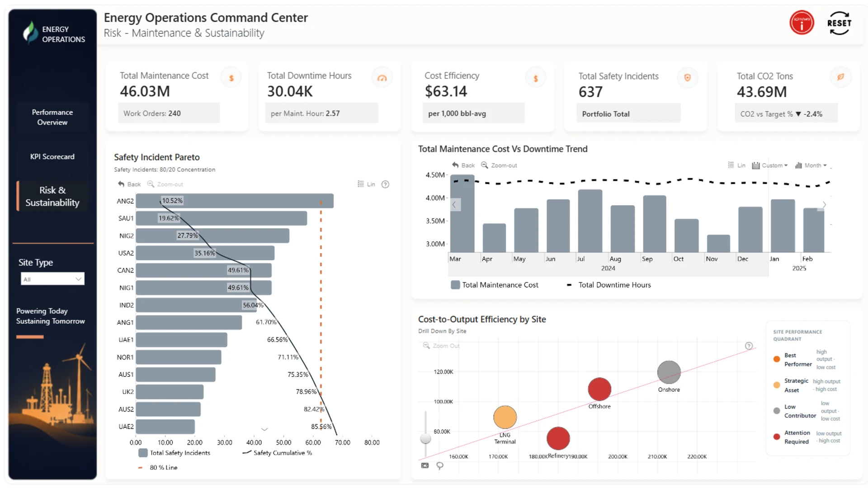This screenshot has width=868, height=488.
Task: Open the Site Type dropdown
Action: [52, 279]
